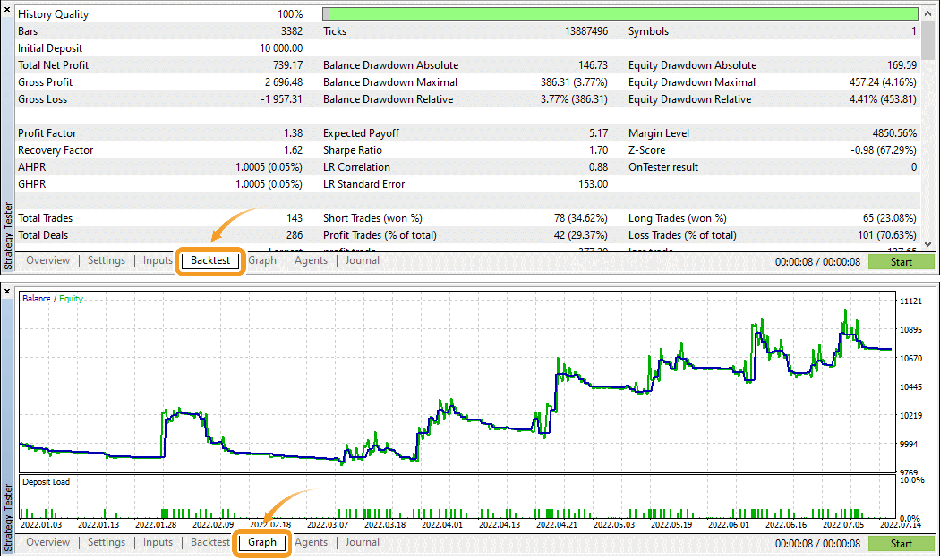Select the highlighted Backtest tab in upper panel
The height and width of the screenshot is (560, 940).
pyautogui.click(x=210, y=260)
